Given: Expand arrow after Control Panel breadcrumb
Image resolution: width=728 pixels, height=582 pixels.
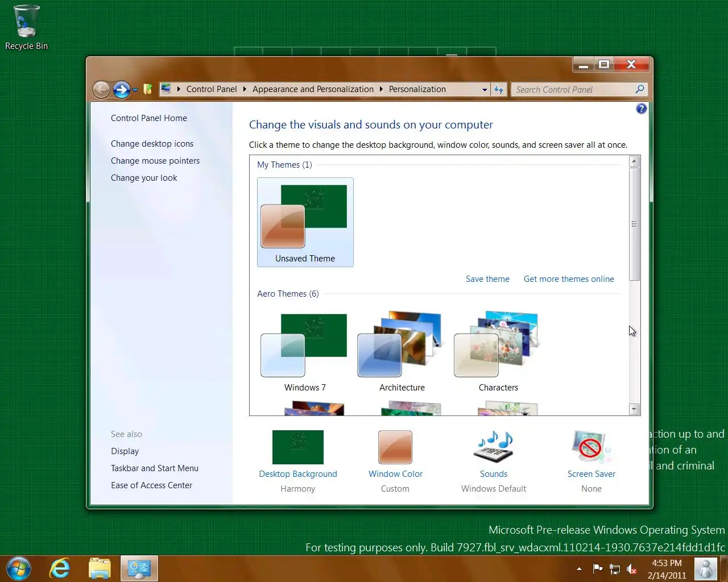Looking at the screenshot, I should pyautogui.click(x=245, y=89).
